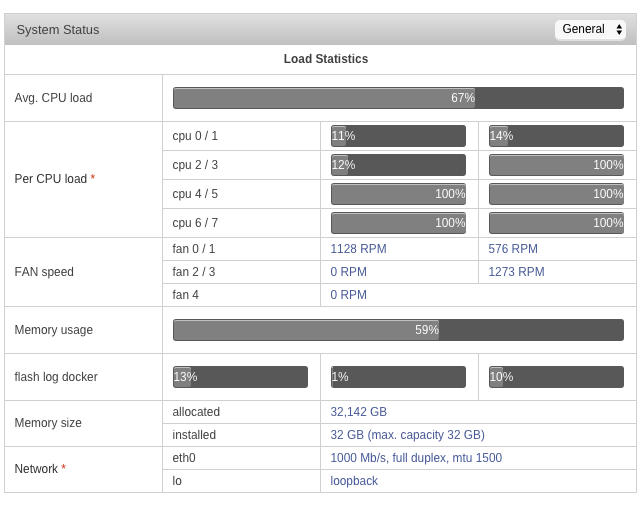Click the docker usage bar showing 10%
644x506 pixels.
click(556, 377)
